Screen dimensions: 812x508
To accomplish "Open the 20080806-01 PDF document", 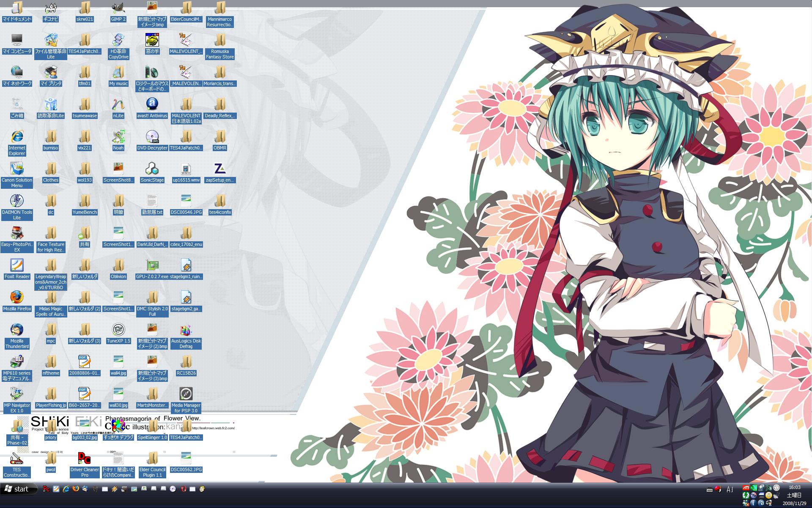I will (85, 365).
